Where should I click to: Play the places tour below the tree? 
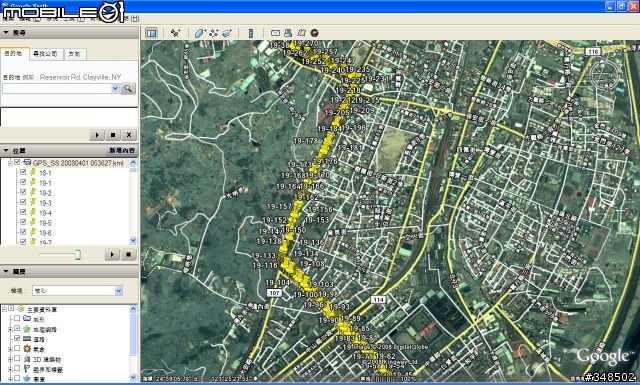(x=112, y=254)
